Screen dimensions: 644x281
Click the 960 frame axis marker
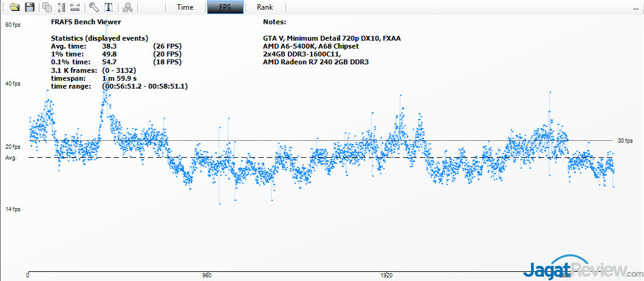coord(207,275)
